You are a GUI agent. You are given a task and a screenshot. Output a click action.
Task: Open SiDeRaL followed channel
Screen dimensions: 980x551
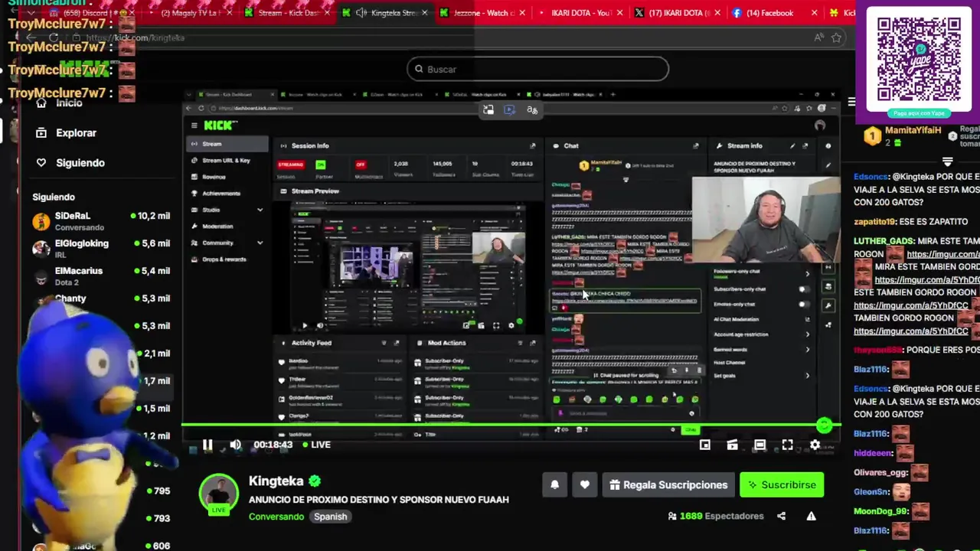tap(101, 221)
